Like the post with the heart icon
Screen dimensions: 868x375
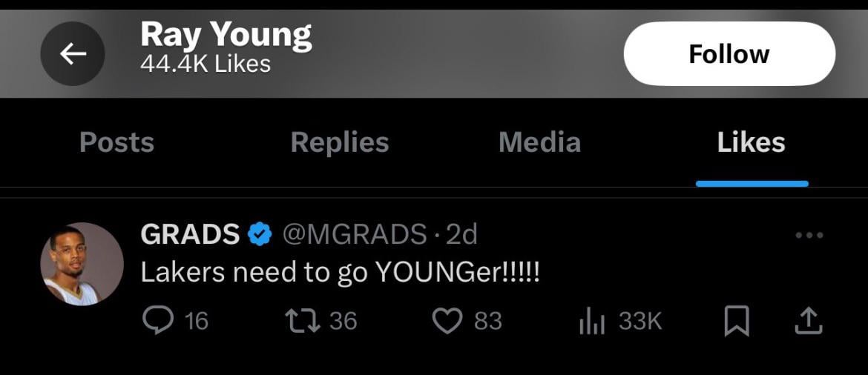click(447, 320)
